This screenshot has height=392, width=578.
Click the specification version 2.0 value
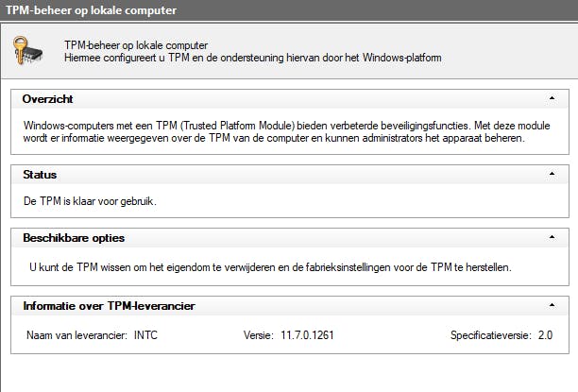(x=545, y=335)
